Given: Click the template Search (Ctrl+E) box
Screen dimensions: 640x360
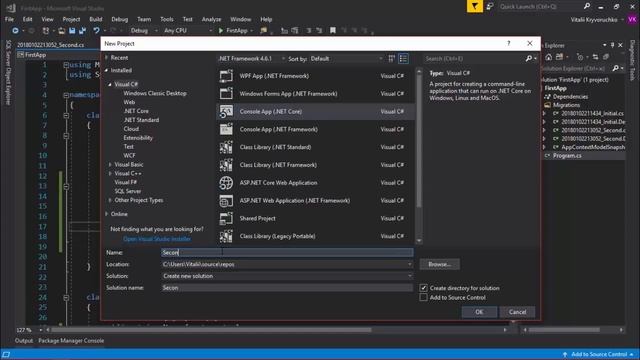Looking at the screenshot, I should tap(474, 59).
